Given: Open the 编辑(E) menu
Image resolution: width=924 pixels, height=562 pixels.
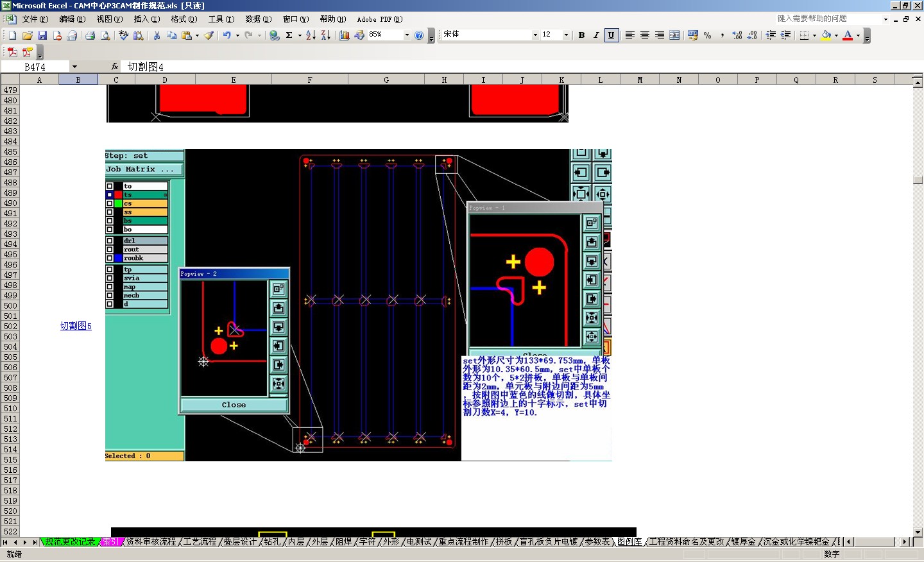Looking at the screenshot, I should point(73,19).
